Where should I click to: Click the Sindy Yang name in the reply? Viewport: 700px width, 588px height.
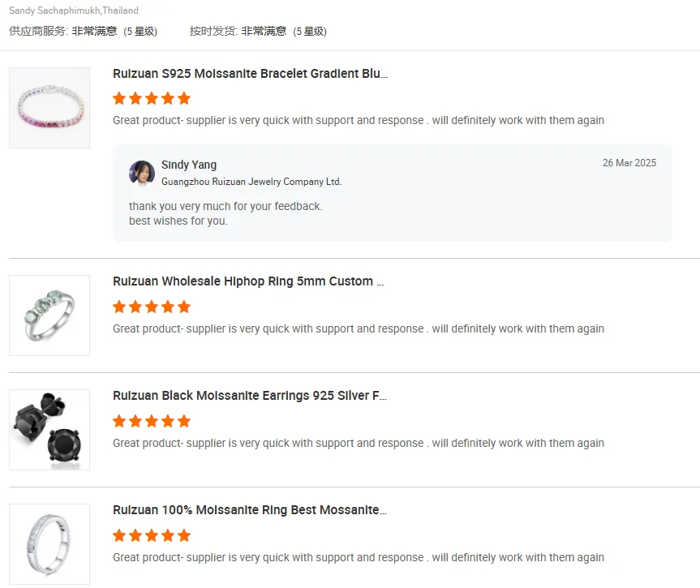pos(189,165)
